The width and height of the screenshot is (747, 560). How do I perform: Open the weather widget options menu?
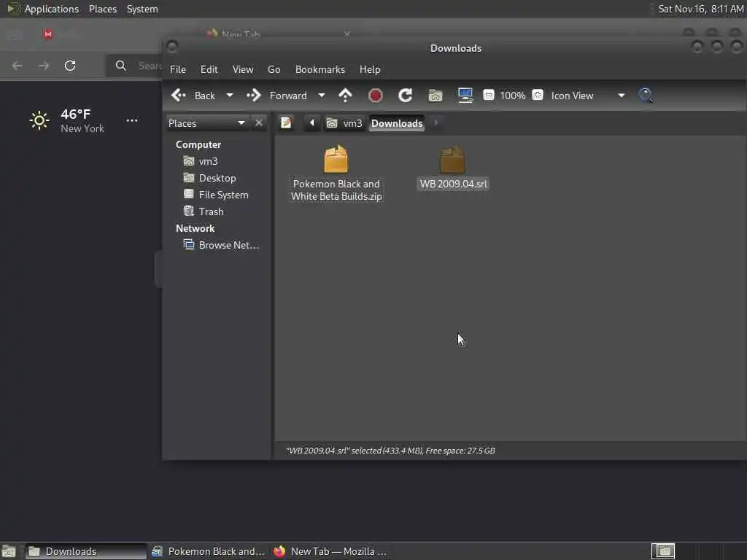click(x=132, y=120)
